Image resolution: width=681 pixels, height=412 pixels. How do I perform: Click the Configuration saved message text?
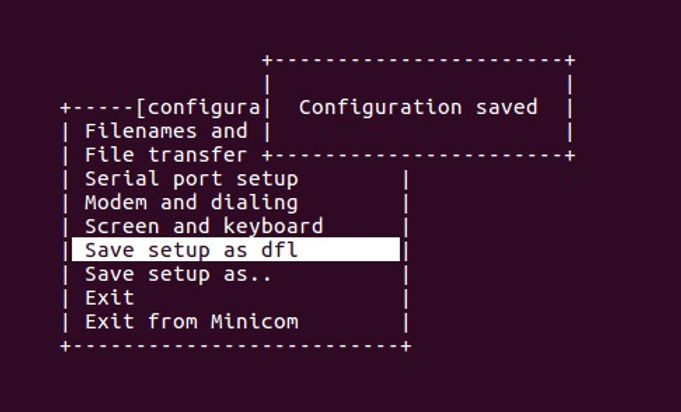(418, 107)
